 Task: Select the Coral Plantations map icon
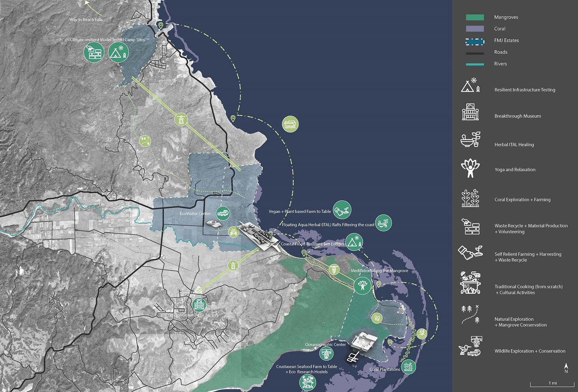point(408,367)
